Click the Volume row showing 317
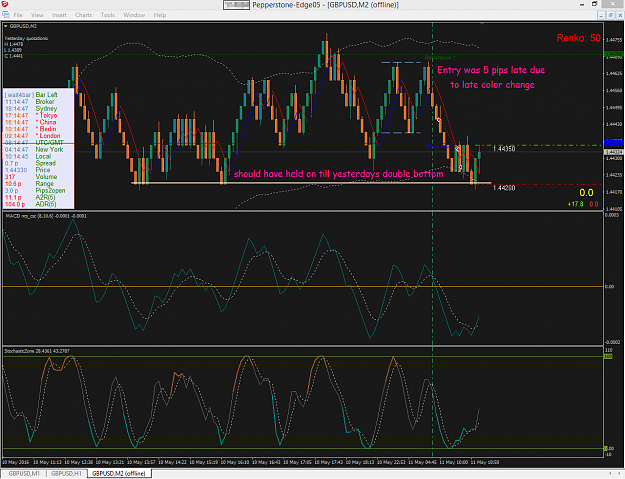This screenshot has height=479, width=625. 31,177
